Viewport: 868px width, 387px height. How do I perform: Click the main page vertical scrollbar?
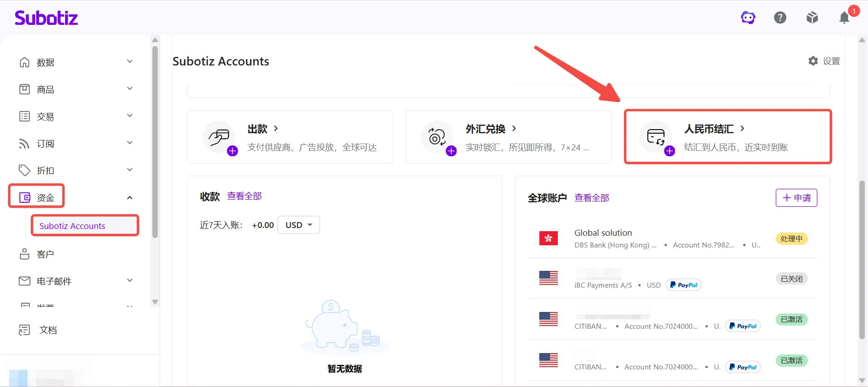(862, 260)
